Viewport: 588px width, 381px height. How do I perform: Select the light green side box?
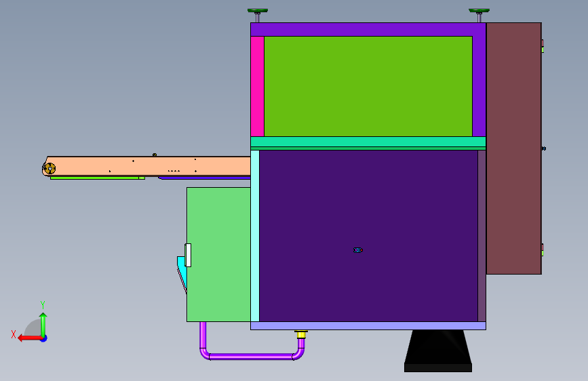click(218, 254)
